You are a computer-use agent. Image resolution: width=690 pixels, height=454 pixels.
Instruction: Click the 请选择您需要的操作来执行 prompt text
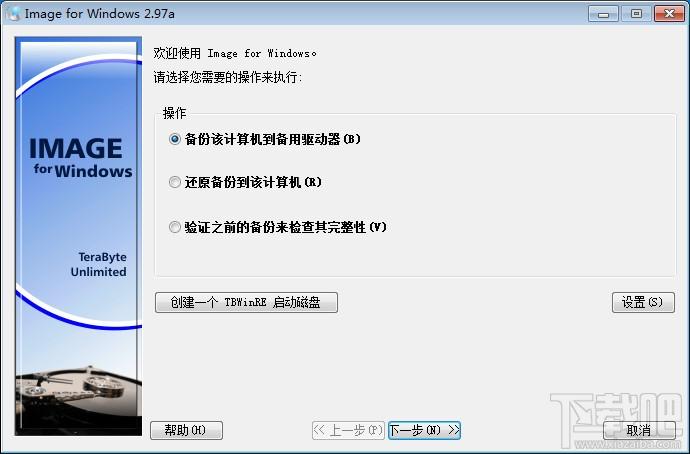tap(228, 77)
